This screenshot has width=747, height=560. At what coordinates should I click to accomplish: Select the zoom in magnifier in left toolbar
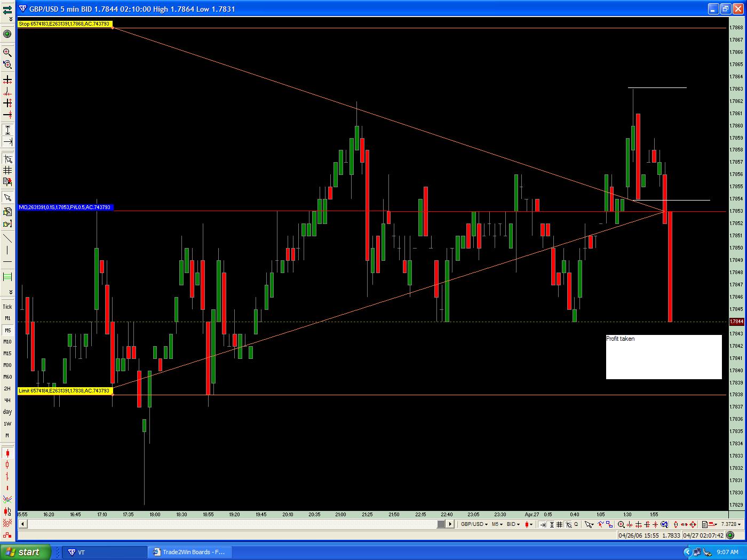click(7, 52)
